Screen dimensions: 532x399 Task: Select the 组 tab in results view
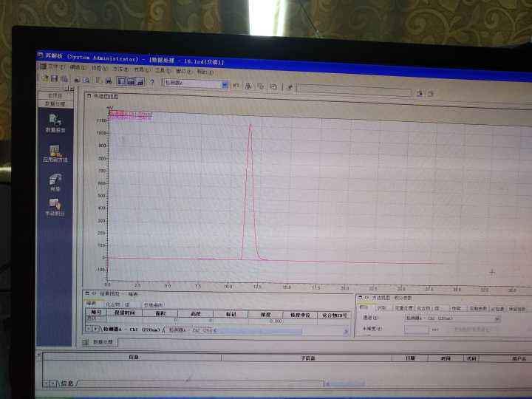point(128,304)
